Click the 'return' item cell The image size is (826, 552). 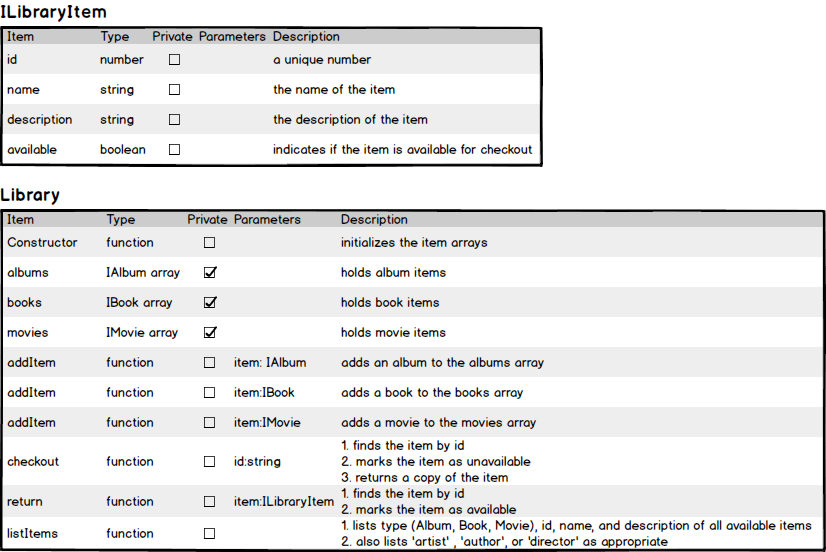[x=25, y=501]
